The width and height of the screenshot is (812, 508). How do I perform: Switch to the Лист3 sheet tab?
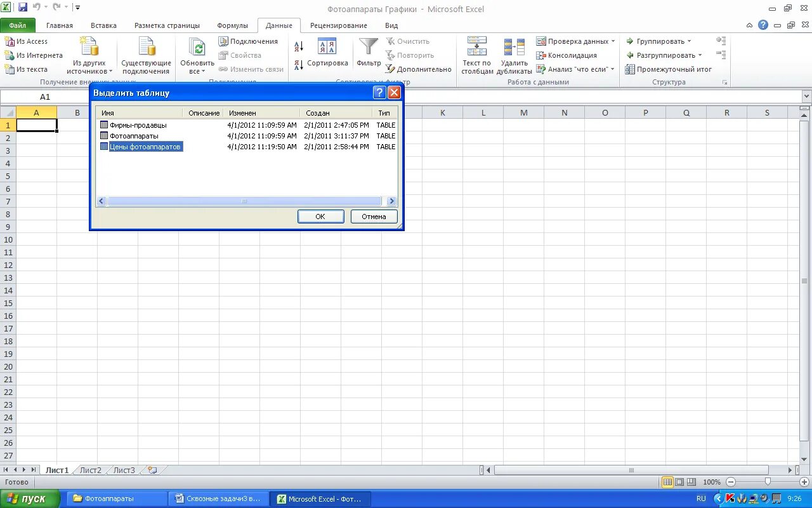[x=124, y=471]
